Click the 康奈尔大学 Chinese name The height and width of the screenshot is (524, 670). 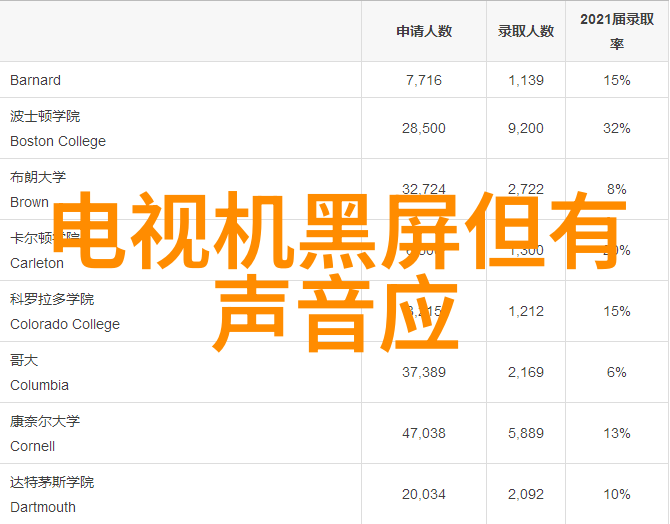pos(45,421)
